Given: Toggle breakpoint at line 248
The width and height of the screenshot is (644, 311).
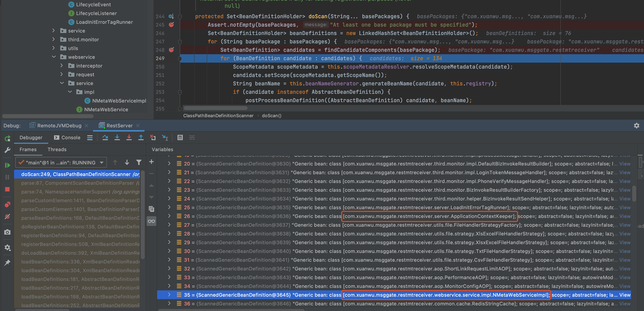Looking at the screenshot, I should 171,50.
